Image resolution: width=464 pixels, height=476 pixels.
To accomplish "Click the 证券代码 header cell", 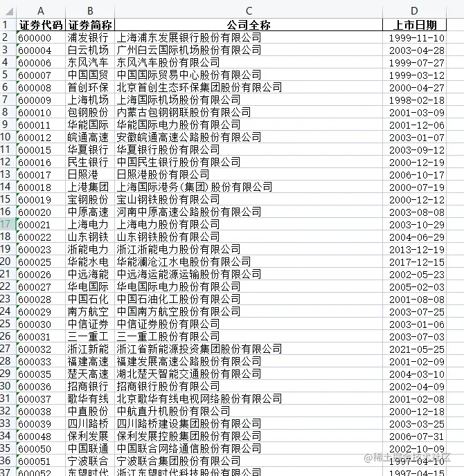I will pos(41,25).
